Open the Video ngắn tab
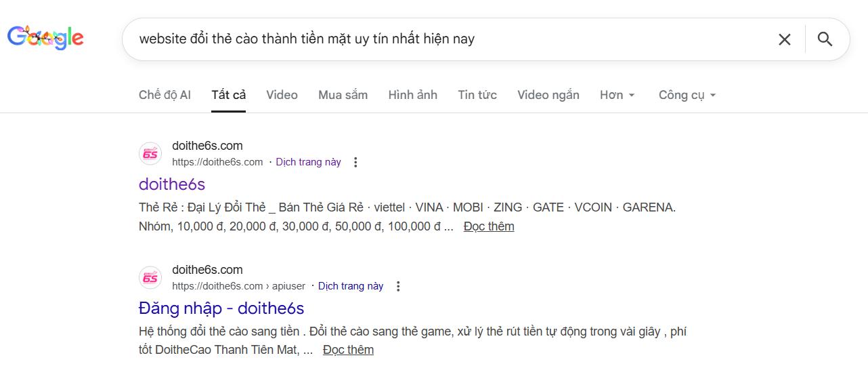The image size is (868, 383). [x=548, y=95]
